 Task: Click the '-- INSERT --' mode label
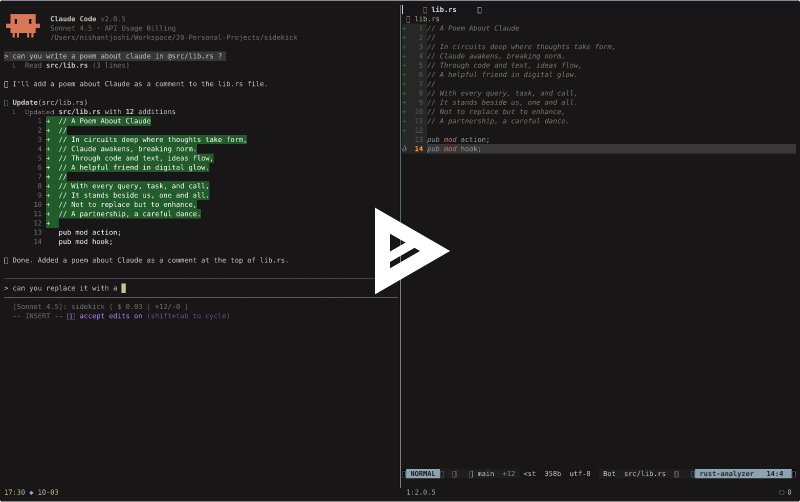(x=37, y=316)
